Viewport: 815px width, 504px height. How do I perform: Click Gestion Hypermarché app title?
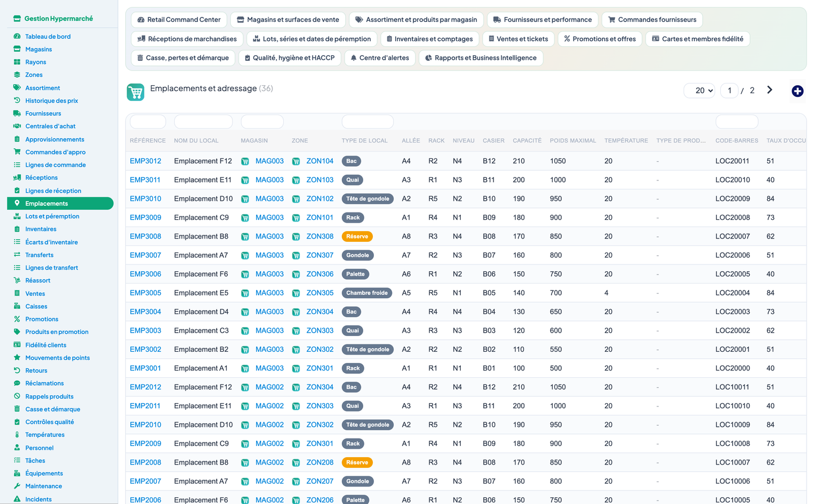59,19
